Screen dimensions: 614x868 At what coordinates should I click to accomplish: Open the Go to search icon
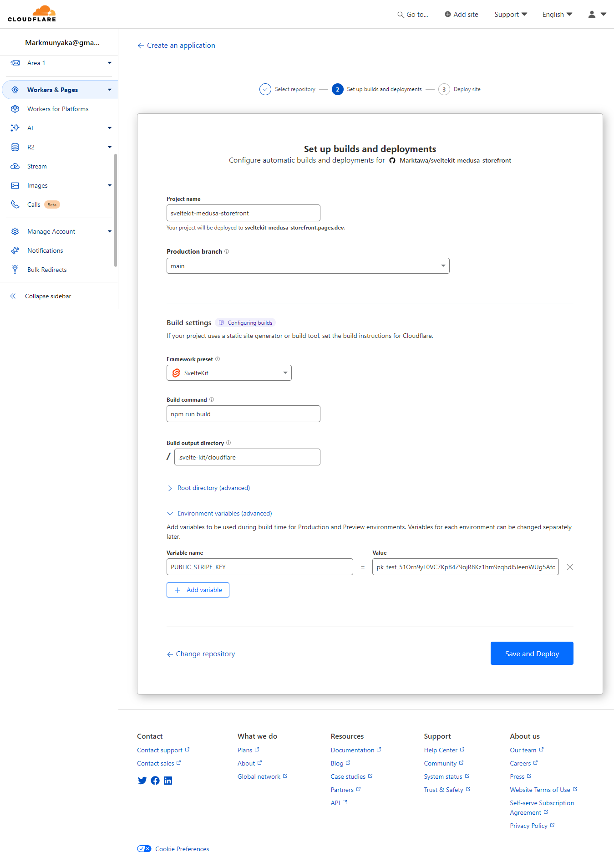pos(401,15)
